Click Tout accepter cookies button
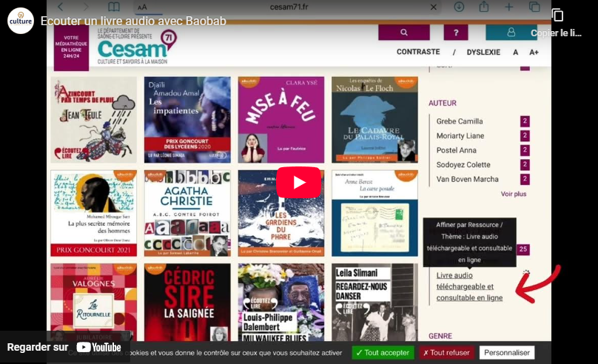Viewport: 598px width, 364px height. pyautogui.click(x=383, y=353)
